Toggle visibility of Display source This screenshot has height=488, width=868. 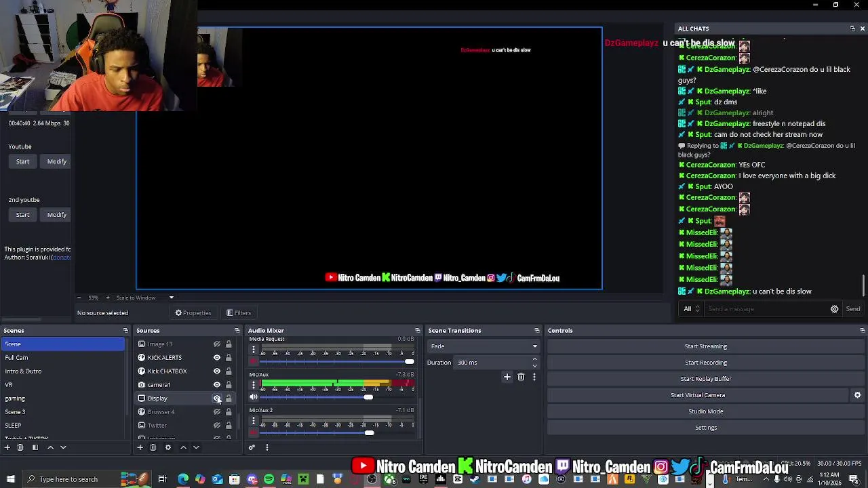(217, 399)
